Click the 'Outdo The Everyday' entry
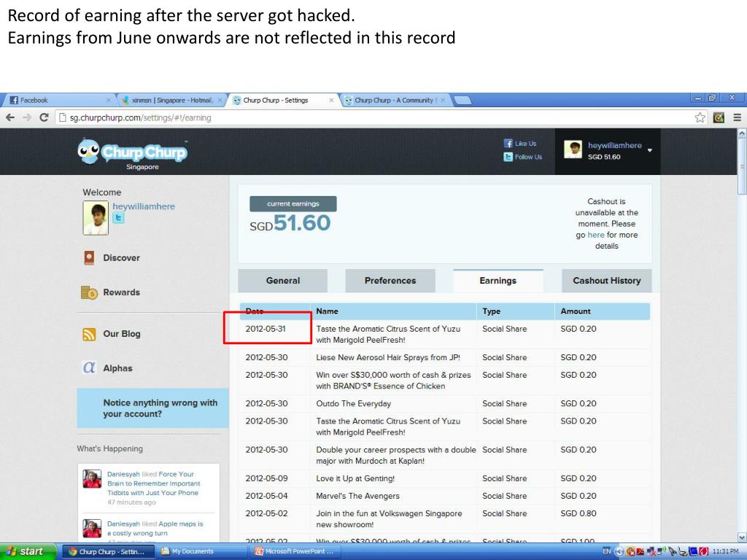 coord(353,403)
